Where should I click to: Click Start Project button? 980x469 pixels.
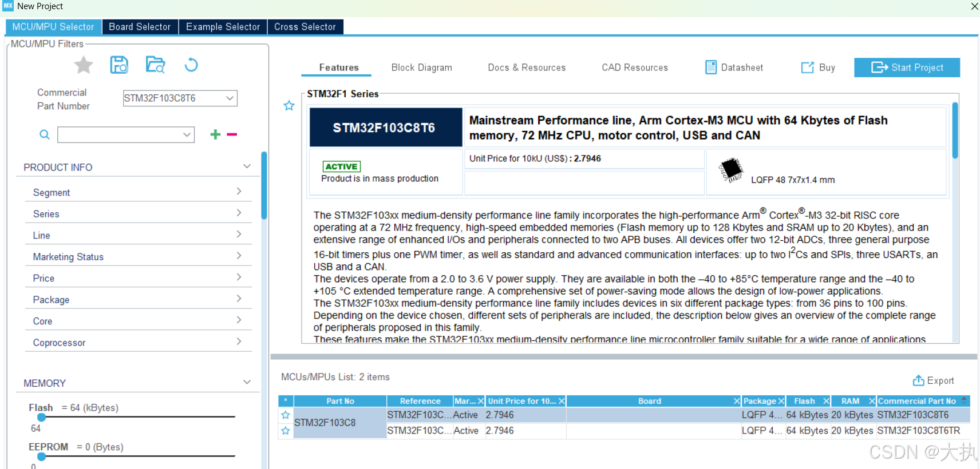[907, 67]
